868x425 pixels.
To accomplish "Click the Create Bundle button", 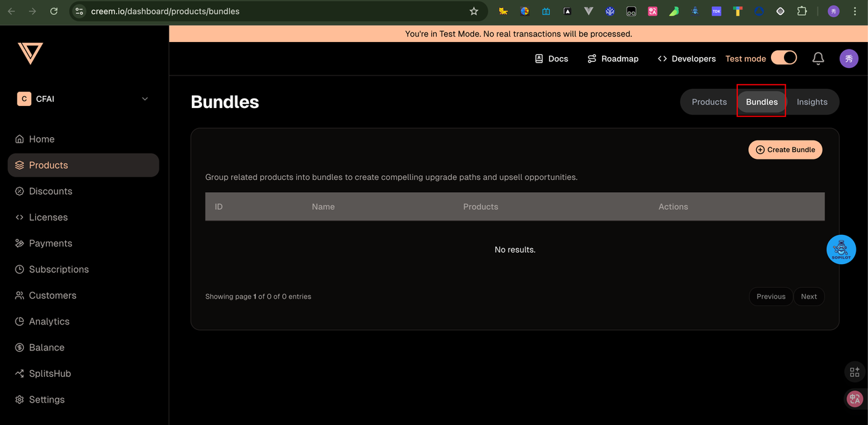I will 785,150.
